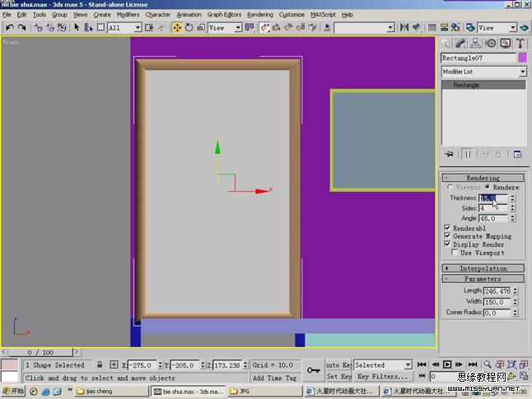Open the Hierarchy command panel tab
This screenshot has width=532, height=399.
pyautogui.click(x=475, y=44)
